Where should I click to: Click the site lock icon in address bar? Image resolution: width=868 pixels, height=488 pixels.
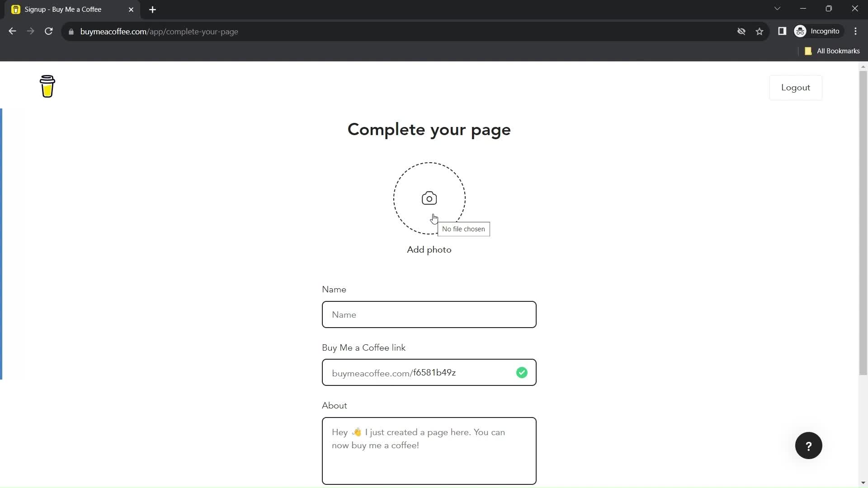click(71, 32)
